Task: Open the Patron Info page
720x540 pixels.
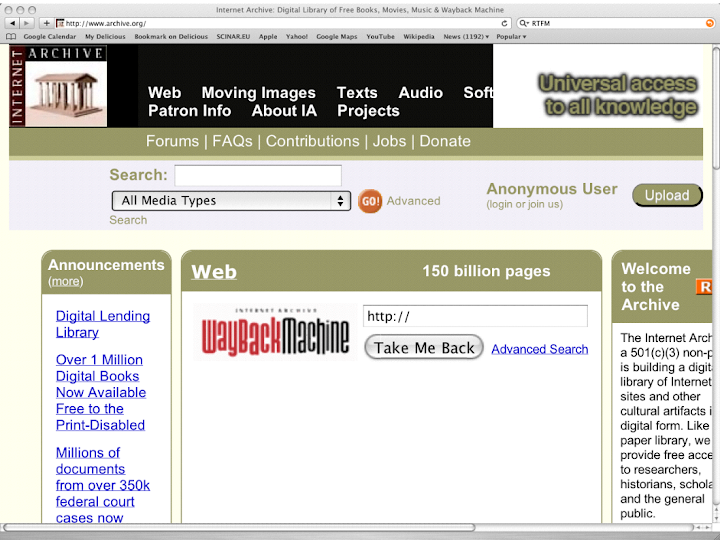Action: [190, 111]
